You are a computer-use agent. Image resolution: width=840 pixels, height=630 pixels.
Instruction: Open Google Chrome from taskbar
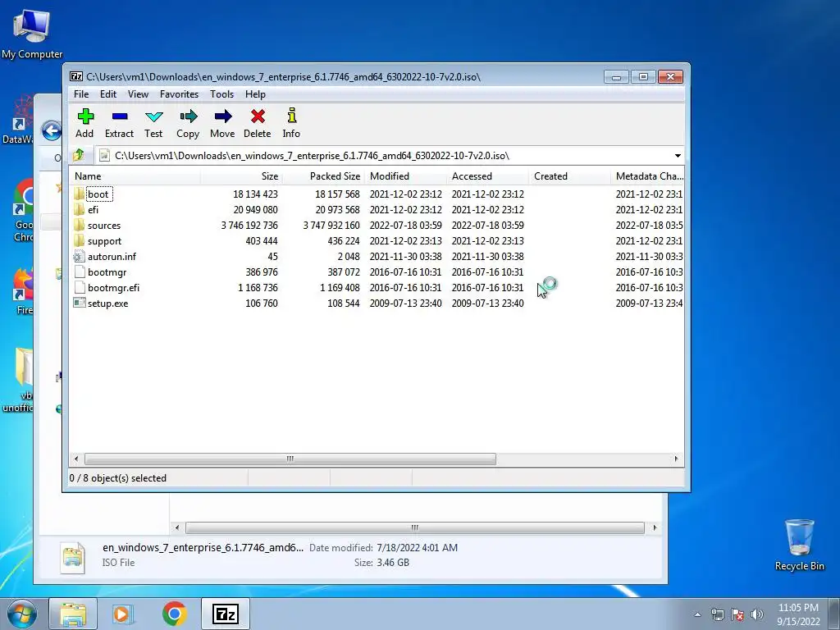tap(174, 614)
